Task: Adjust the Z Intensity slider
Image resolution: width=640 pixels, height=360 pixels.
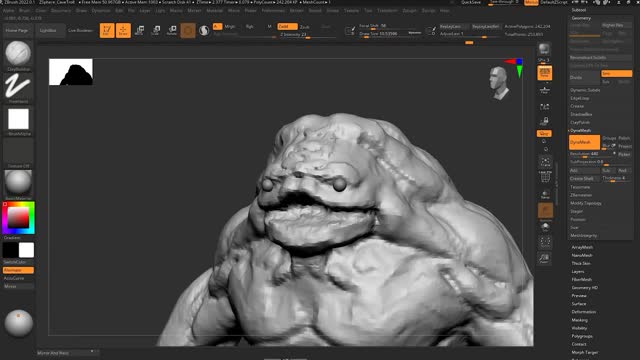Action: tap(308, 35)
